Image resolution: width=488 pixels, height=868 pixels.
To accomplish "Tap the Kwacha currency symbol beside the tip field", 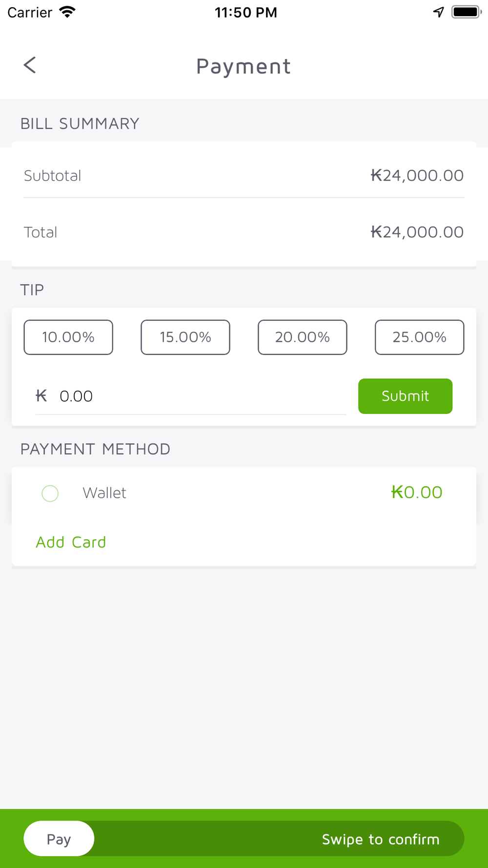I will [41, 395].
